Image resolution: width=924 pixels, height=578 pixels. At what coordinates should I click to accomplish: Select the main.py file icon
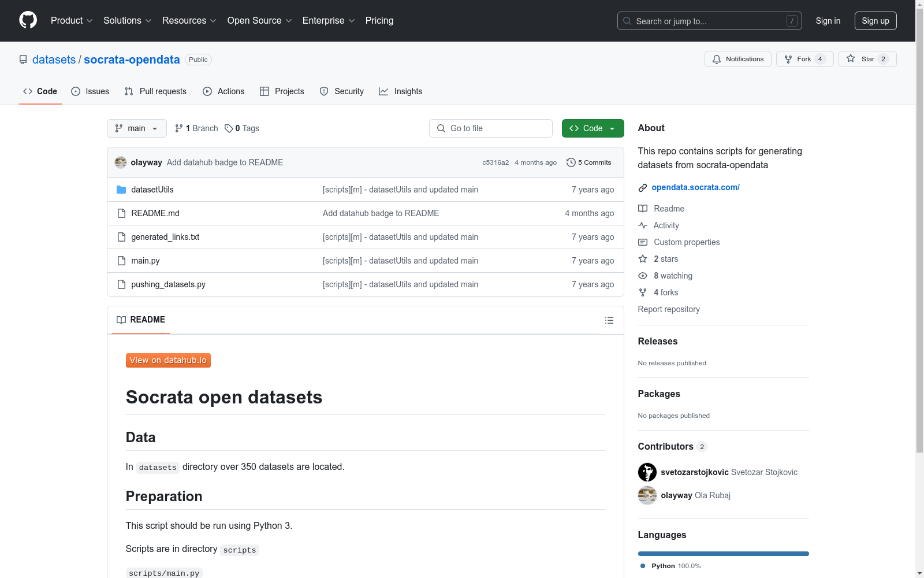(x=121, y=261)
